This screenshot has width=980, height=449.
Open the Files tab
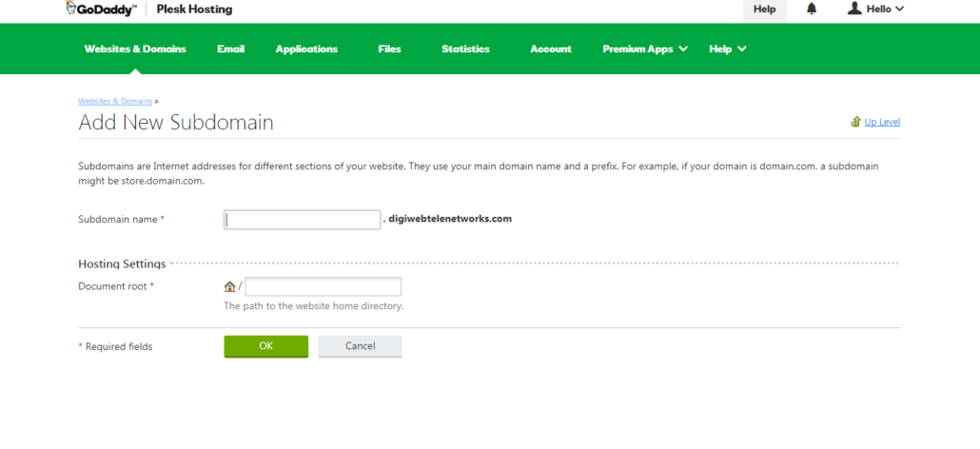click(389, 49)
